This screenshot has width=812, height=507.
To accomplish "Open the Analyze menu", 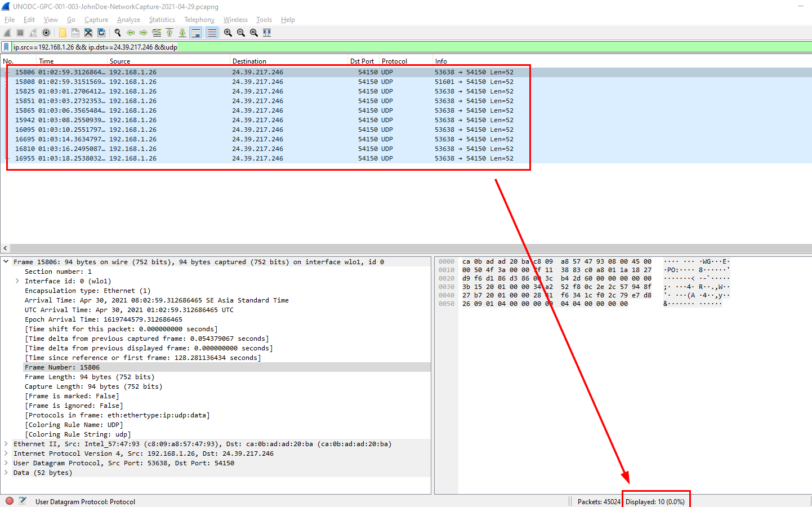I will (x=128, y=20).
